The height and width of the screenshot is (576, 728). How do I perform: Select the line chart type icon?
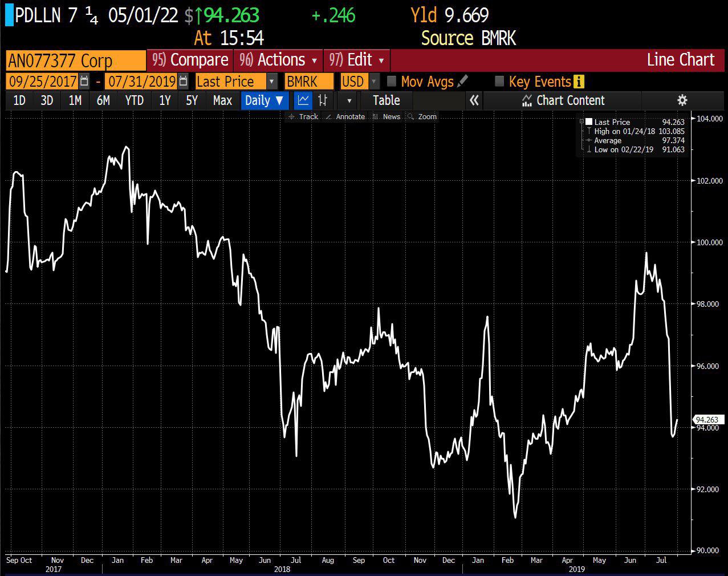pos(303,100)
